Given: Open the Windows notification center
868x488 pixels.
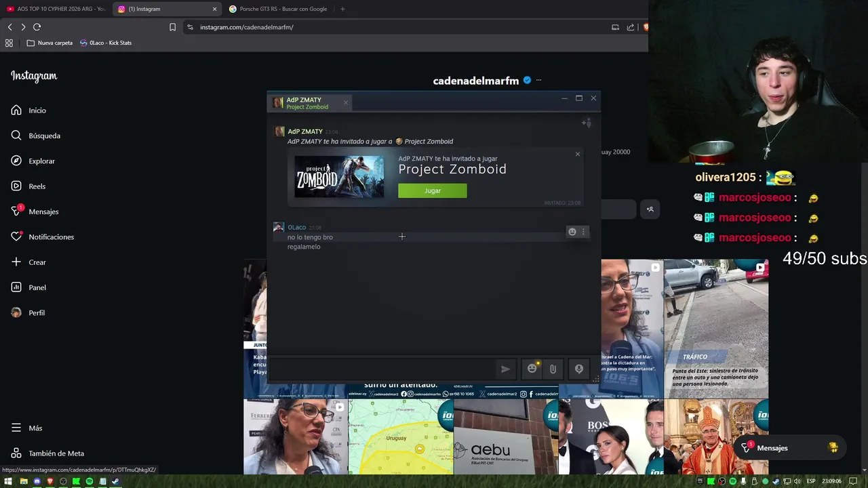Looking at the screenshot, I should 853,481.
